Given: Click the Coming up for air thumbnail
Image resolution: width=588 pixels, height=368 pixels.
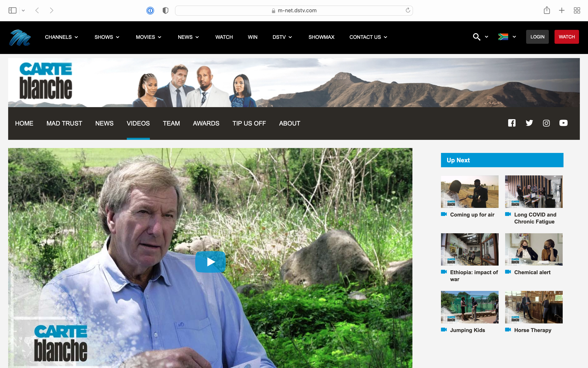Looking at the screenshot, I should click(470, 192).
